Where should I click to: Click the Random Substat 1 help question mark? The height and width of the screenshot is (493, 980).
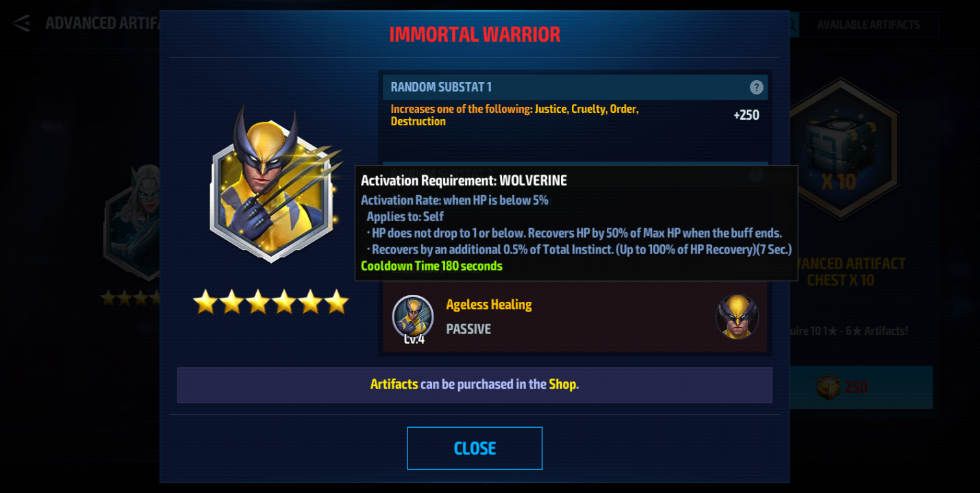click(x=756, y=87)
